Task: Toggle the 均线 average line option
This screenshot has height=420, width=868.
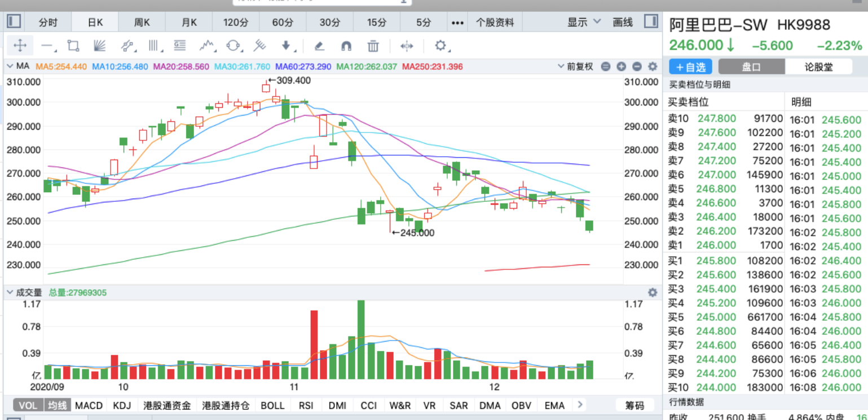Action: coord(57,405)
